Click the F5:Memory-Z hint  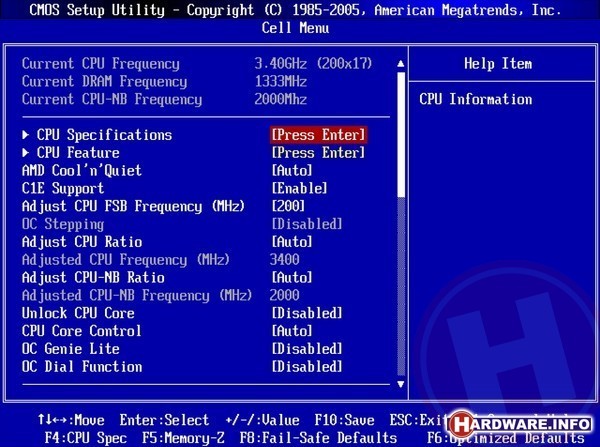pos(183,437)
